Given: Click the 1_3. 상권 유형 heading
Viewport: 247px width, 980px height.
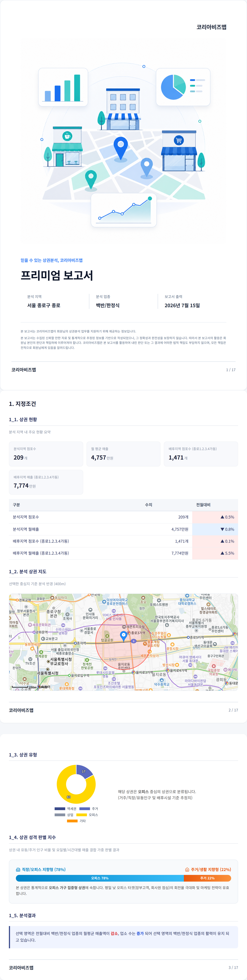Looking at the screenshot, I should pyautogui.click(x=23, y=755).
